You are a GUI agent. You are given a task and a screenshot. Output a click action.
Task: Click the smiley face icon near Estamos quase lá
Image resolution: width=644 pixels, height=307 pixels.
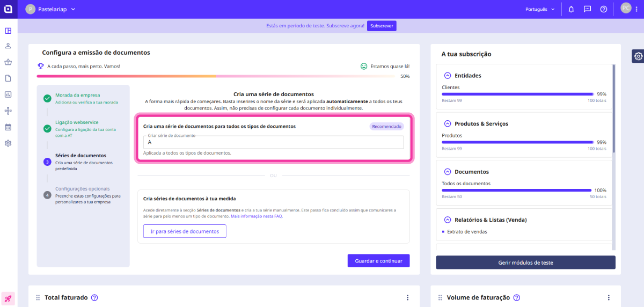[364, 67]
